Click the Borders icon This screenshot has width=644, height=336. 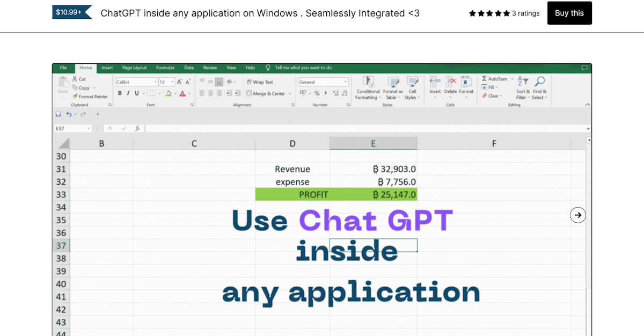pyautogui.click(x=152, y=93)
